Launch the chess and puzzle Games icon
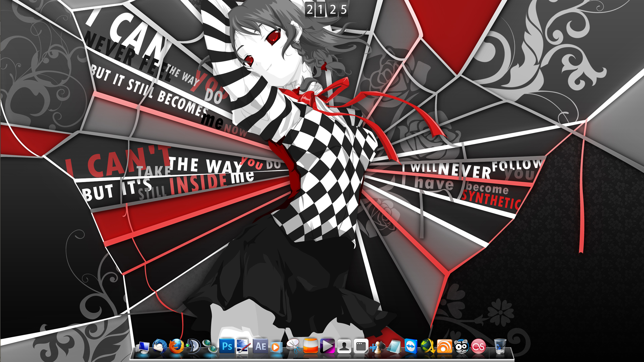The height and width of the screenshot is (362, 644). (377, 347)
